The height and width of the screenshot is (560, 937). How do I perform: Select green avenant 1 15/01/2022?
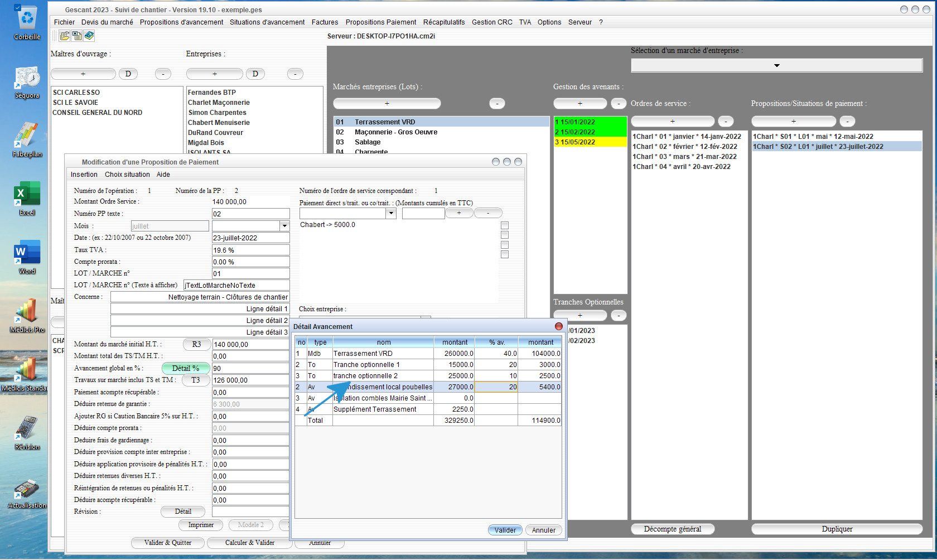pyautogui.click(x=591, y=122)
